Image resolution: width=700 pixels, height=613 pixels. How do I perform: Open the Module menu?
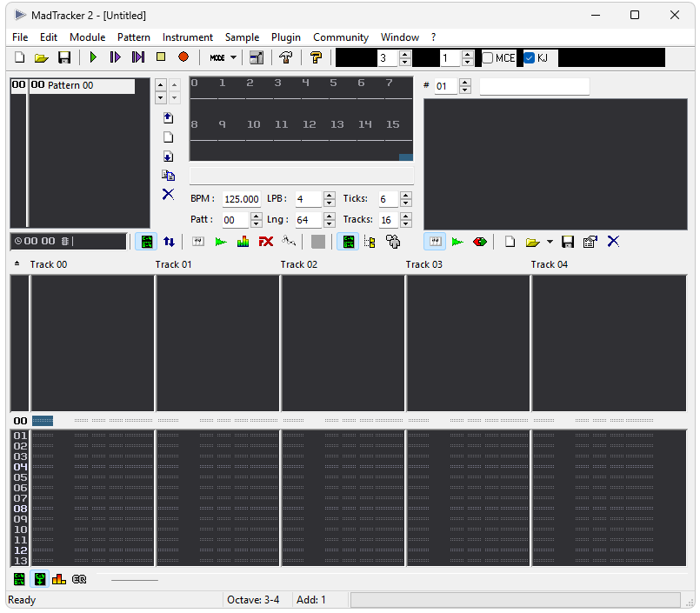coord(88,37)
